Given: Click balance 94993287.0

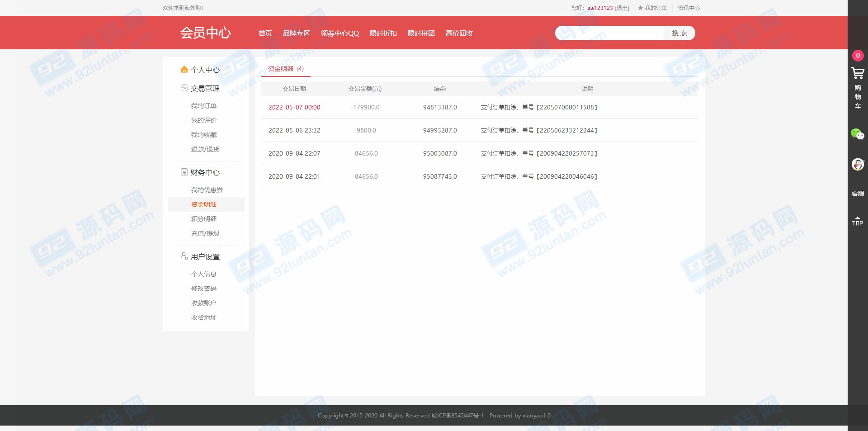Looking at the screenshot, I should [x=440, y=130].
